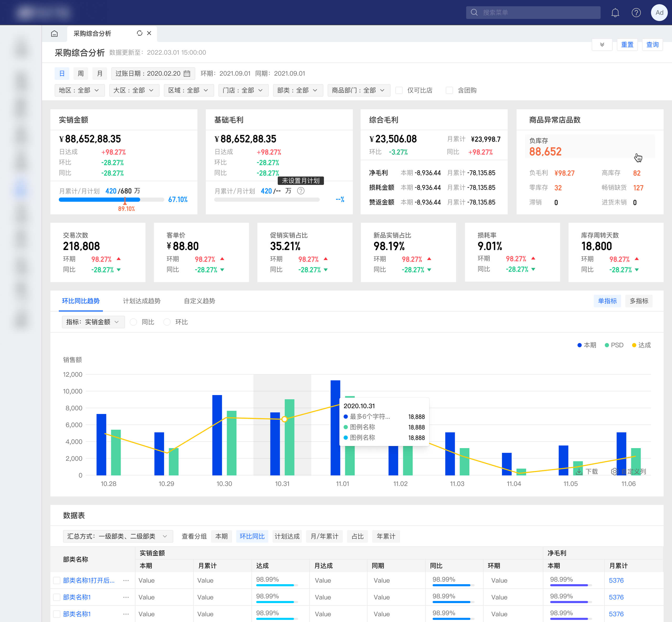Open the 门店：全部 dropdown
672x622 pixels.
coord(243,90)
